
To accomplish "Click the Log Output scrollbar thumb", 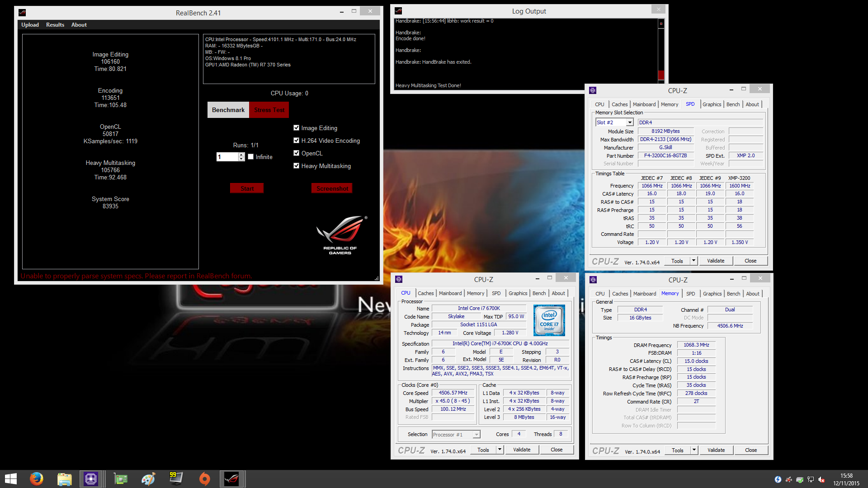I will point(661,75).
